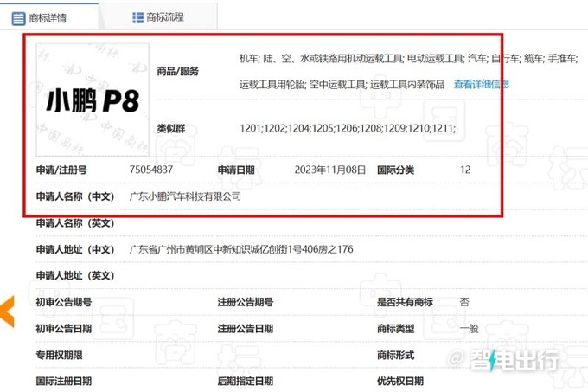Click the 申请人地址（英文） label

click(x=75, y=276)
